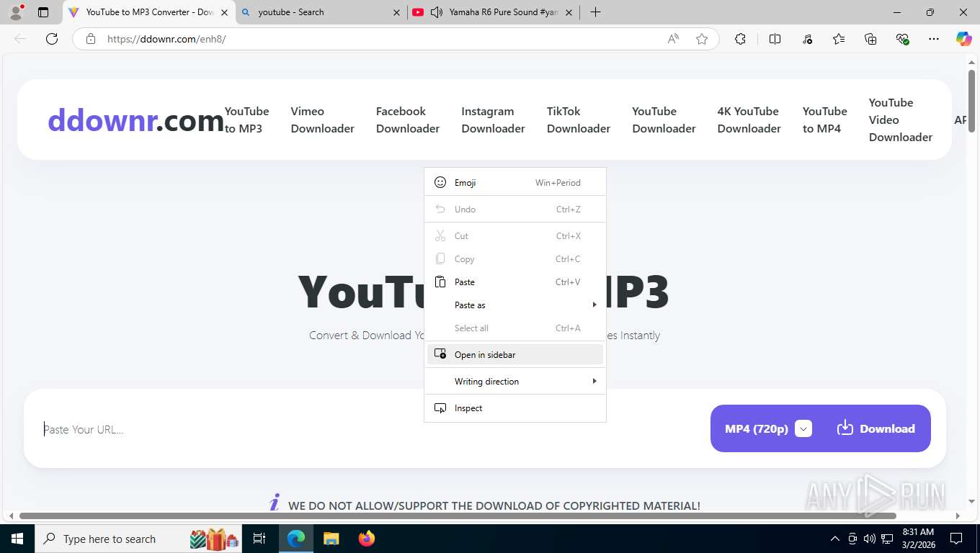Open the YouTube to MP4 nav link

coord(824,120)
